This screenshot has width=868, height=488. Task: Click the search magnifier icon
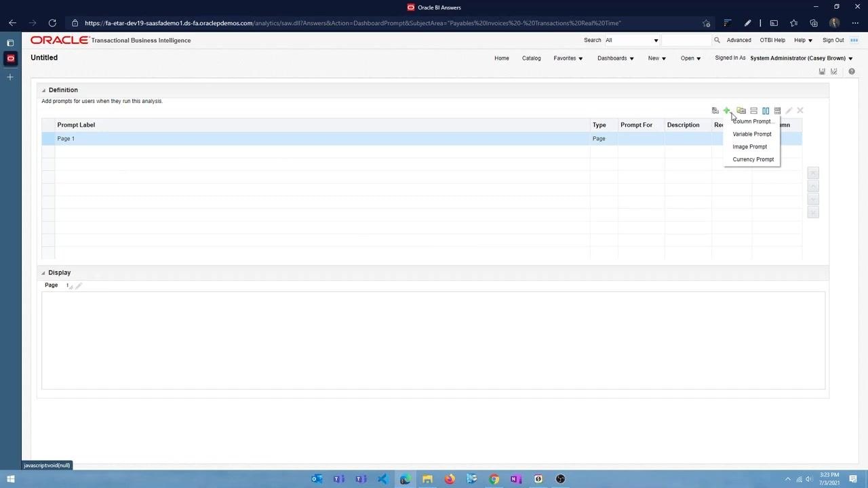coord(717,40)
